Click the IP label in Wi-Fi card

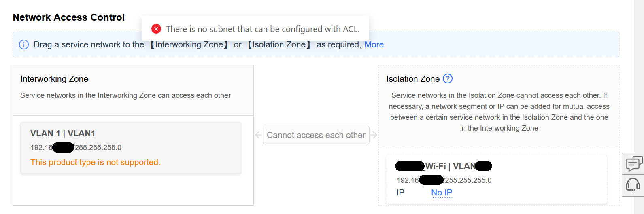tap(400, 193)
